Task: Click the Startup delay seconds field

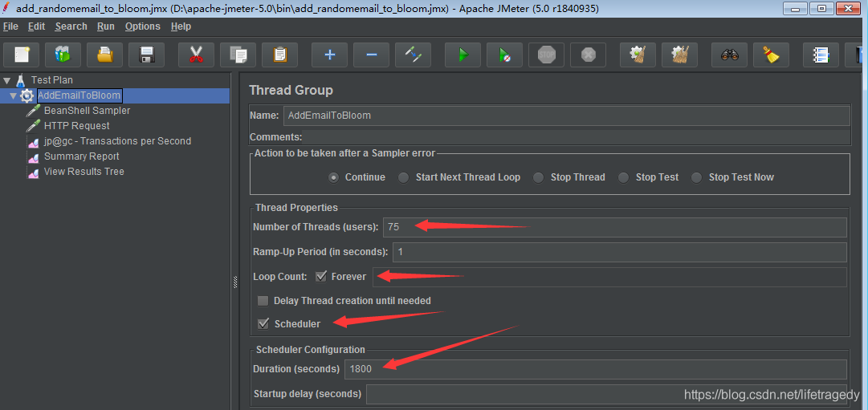Action: coord(606,394)
